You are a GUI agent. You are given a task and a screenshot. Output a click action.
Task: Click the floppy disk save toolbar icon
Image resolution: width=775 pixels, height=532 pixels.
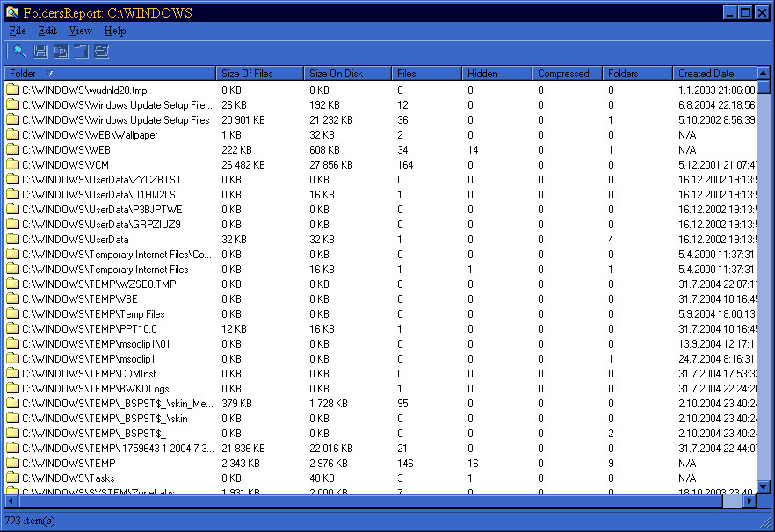(40, 51)
